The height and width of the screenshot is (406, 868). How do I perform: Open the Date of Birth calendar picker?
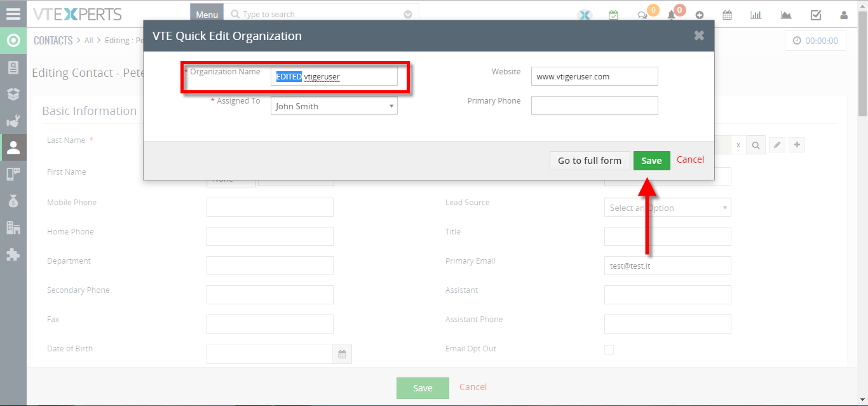coord(342,355)
